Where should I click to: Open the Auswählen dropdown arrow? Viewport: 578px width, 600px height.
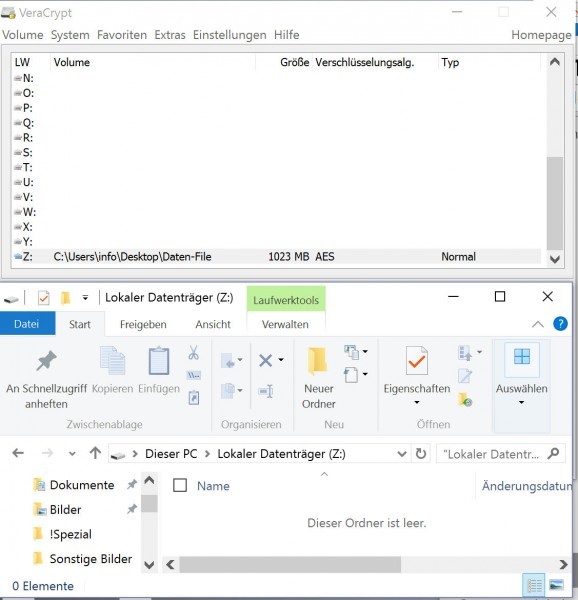[521, 403]
